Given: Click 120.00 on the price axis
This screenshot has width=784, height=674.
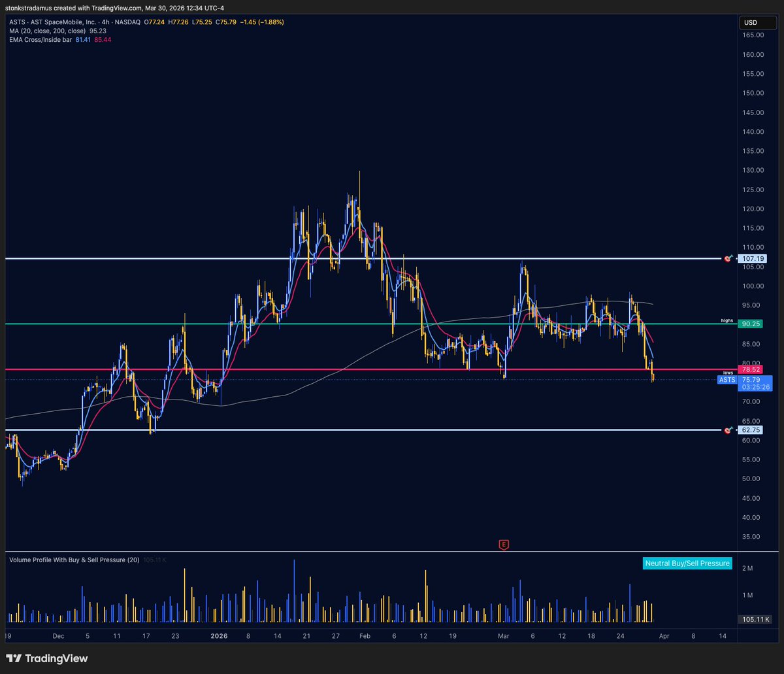Looking at the screenshot, I should tap(753, 209).
